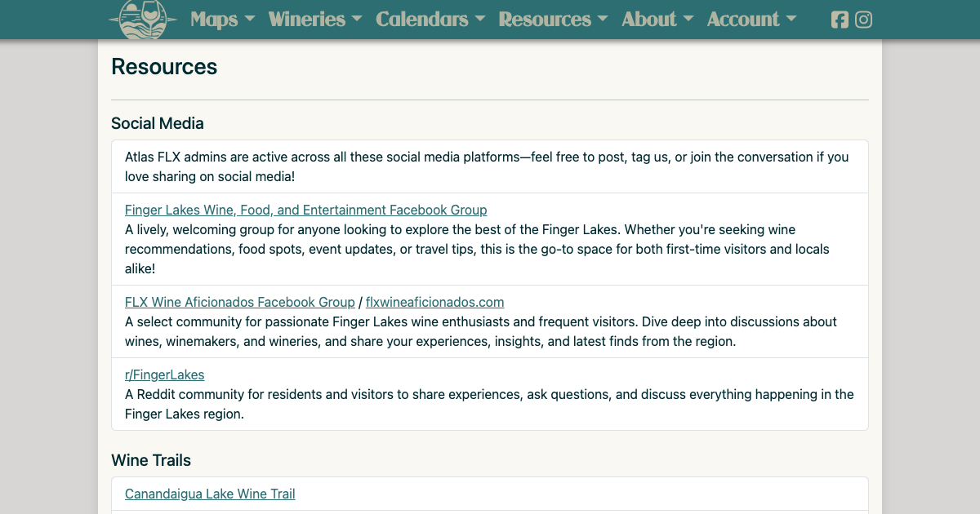Image resolution: width=980 pixels, height=514 pixels.
Task: Open the About navigation menu
Action: point(657,20)
